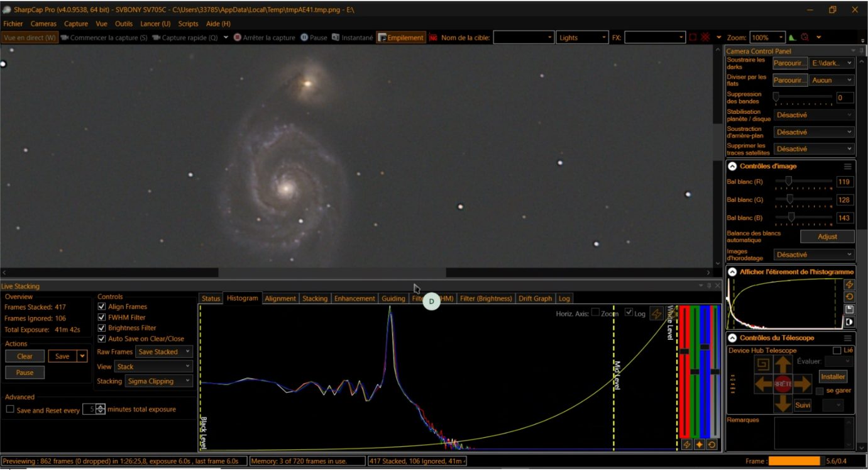Toggle the Align Frames checkbox
The image size is (868, 470).
coord(102,307)
